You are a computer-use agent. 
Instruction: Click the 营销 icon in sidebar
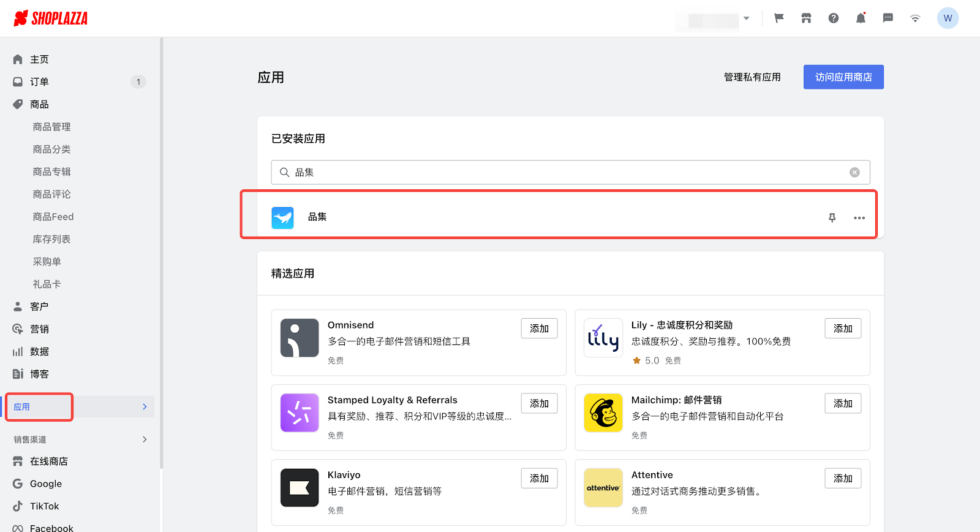coord(18,329)
